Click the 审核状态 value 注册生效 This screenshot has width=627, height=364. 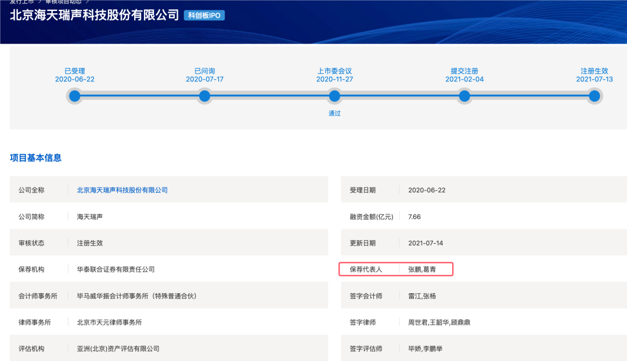(89, 242)
